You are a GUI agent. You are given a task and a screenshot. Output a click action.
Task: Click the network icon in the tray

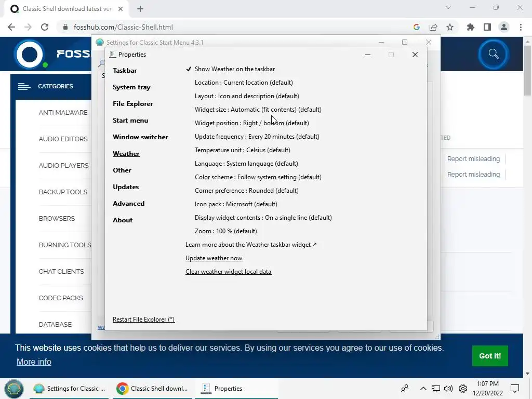pos(436,389)
